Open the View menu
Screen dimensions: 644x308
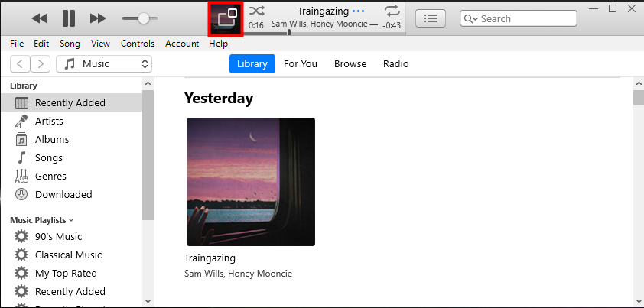(x=100, y=44)
